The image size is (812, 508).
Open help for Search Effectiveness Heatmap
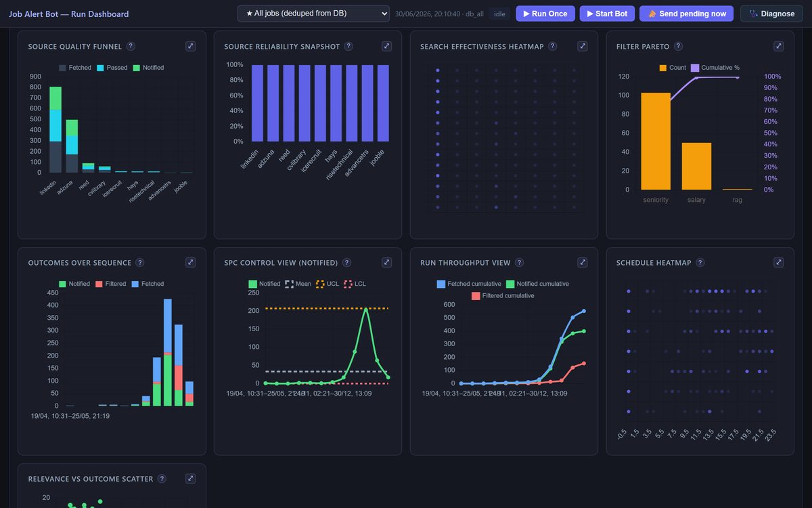[x=553, y=47]
